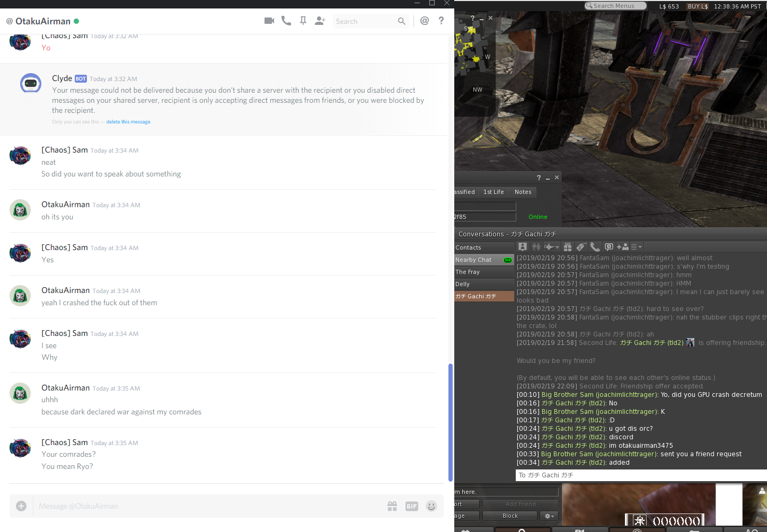Viewport: 767px width, 532px height.
Task: Switch to the 1st Life profile tab
Action: (x=493, y=192)
